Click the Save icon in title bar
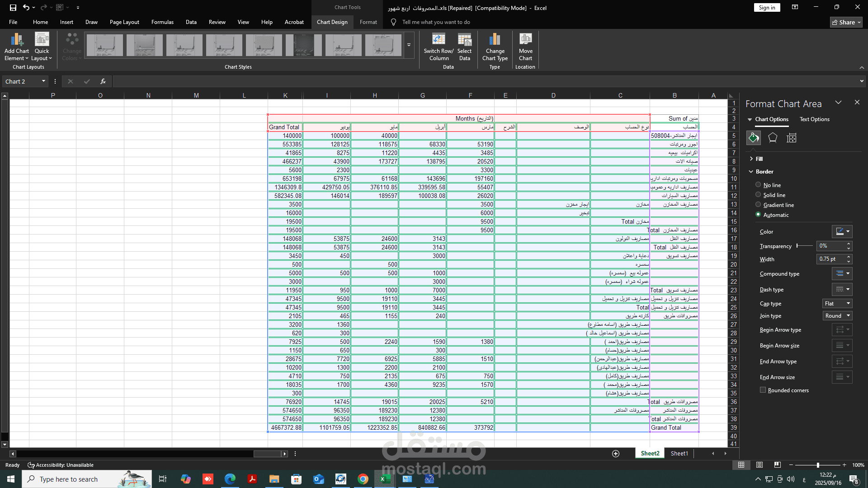 click(x=13, y=7)
